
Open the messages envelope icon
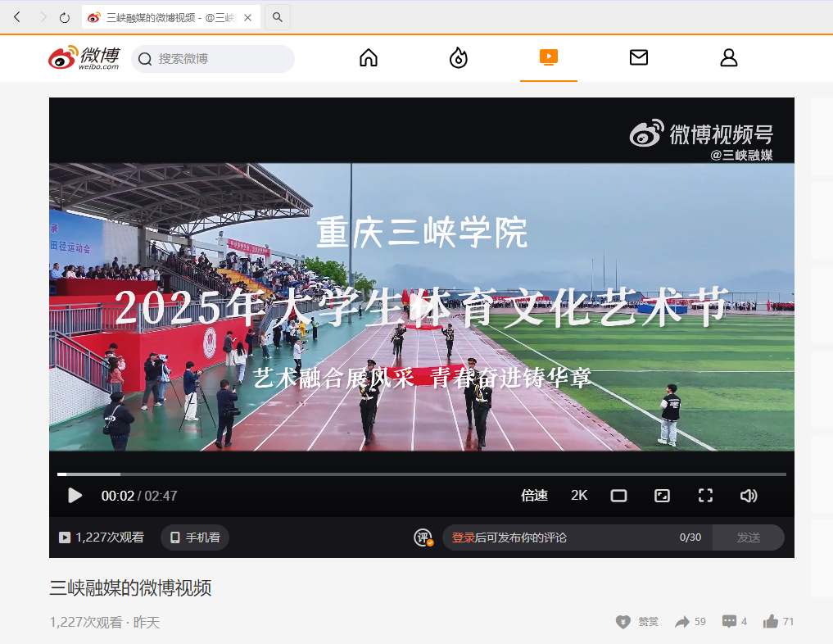[x=639, y=57]
